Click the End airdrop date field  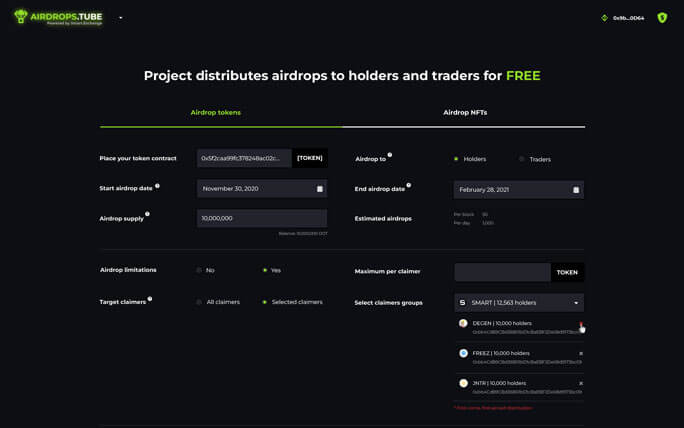(x=519, y=190)
